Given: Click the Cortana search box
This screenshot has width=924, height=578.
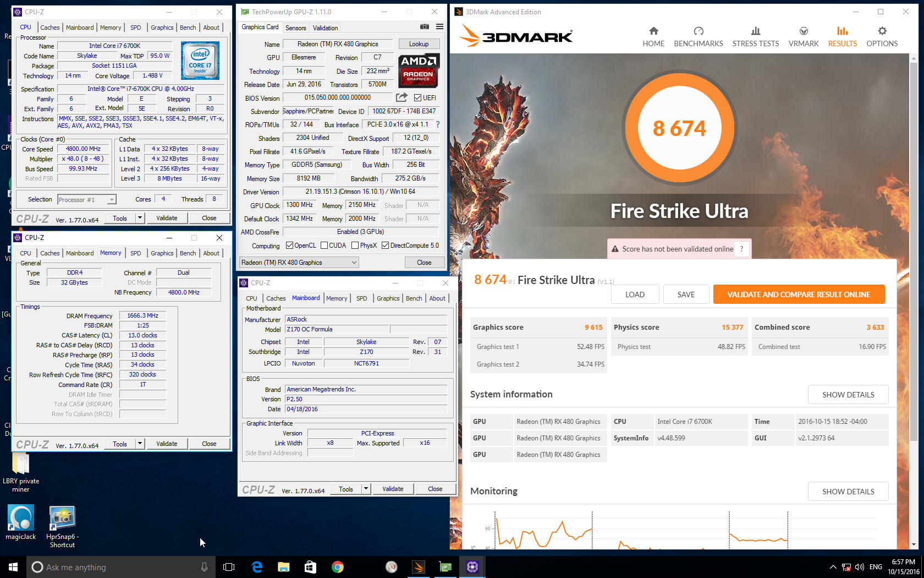Looking at the screenshot, I should [121, 567].
